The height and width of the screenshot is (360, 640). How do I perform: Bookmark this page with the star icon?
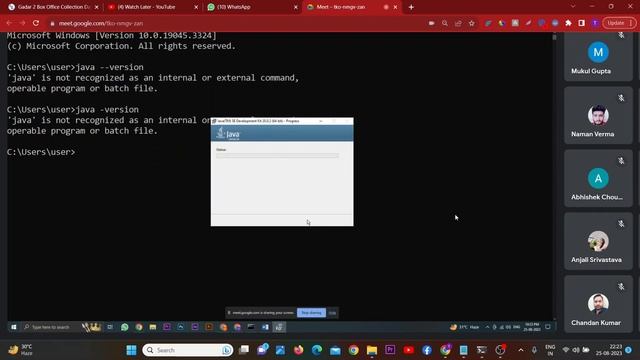472,23
